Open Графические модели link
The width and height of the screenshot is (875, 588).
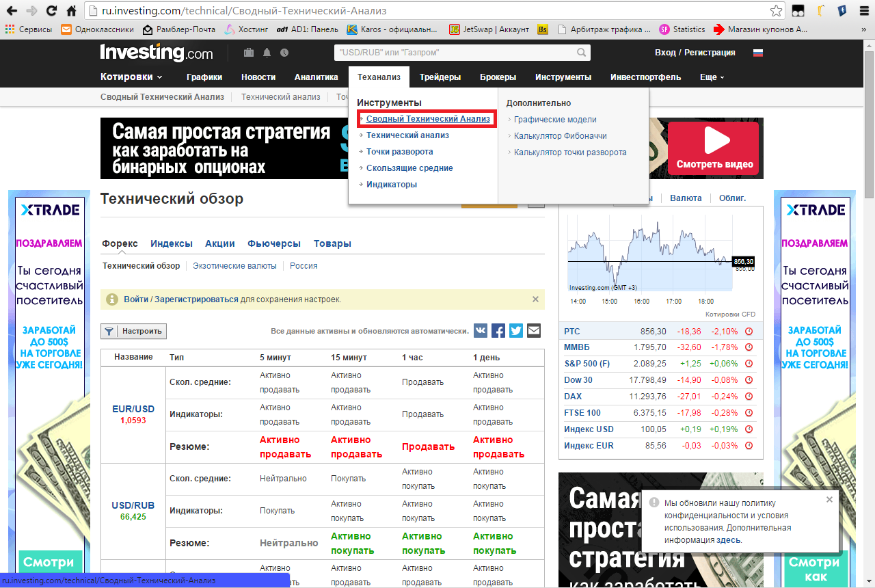[555, 120]
